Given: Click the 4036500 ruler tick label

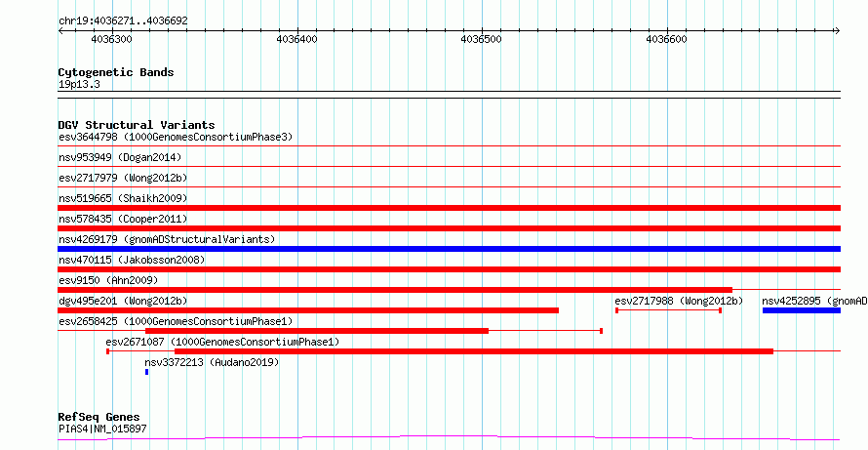Looking at the screenshot, I should tap(482, 40).
